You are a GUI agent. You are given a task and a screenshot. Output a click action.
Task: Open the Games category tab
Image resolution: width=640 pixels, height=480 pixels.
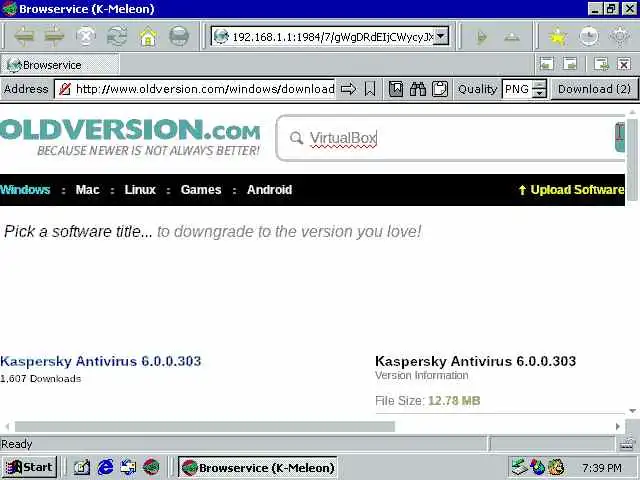(x=201, y=189)
